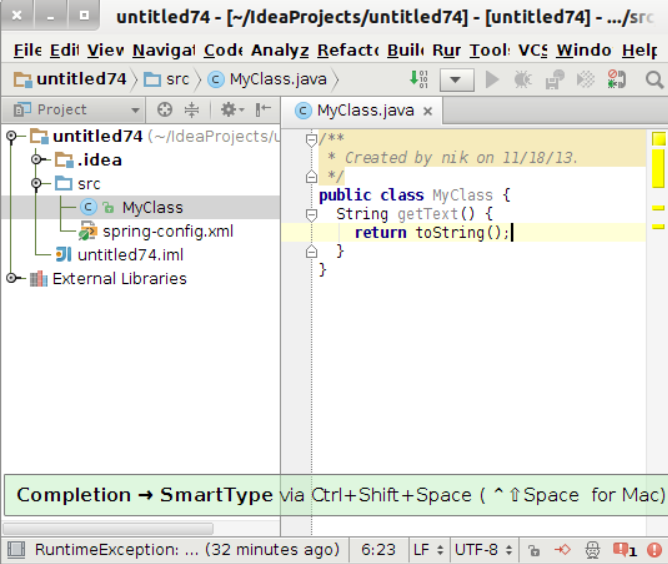Open the LF line separator selector

pyautogui.click(x=429, y=550)
